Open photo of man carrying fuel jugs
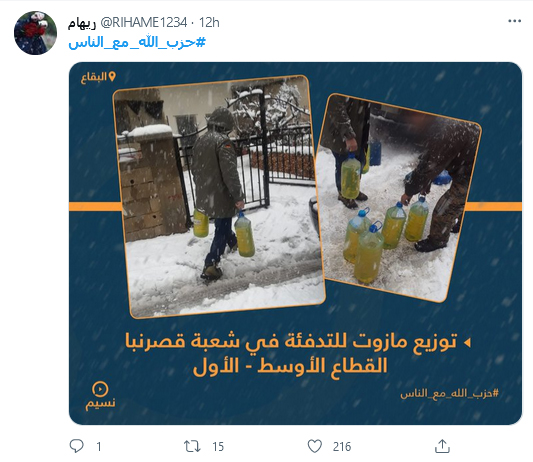Viewport: 533px width, 462px height. (219, 196)
